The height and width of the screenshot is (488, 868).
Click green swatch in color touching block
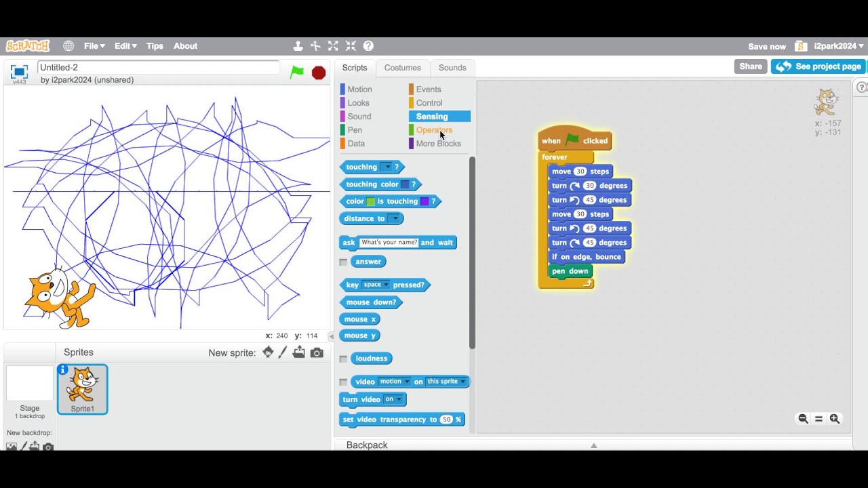(370, 201)
